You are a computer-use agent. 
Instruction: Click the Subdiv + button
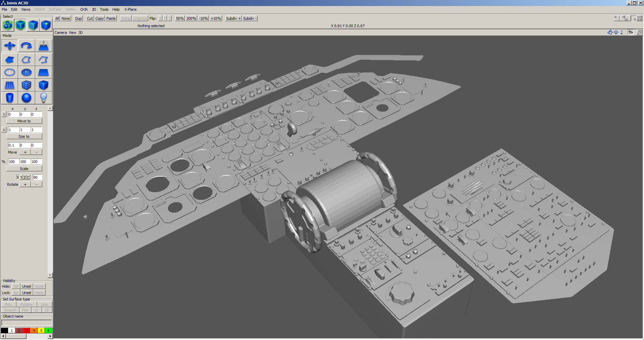coord(233,18)
